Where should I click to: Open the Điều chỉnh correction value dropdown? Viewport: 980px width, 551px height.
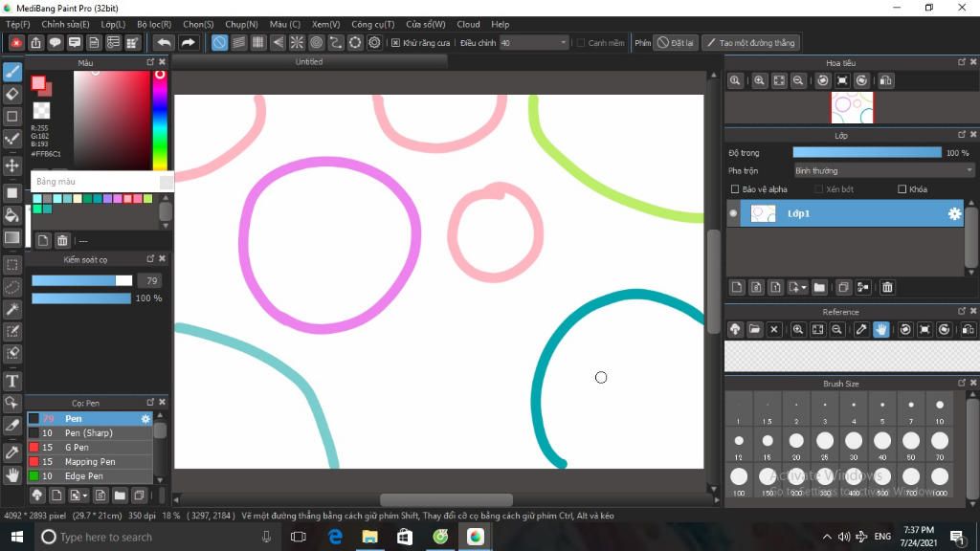point(533,42)
